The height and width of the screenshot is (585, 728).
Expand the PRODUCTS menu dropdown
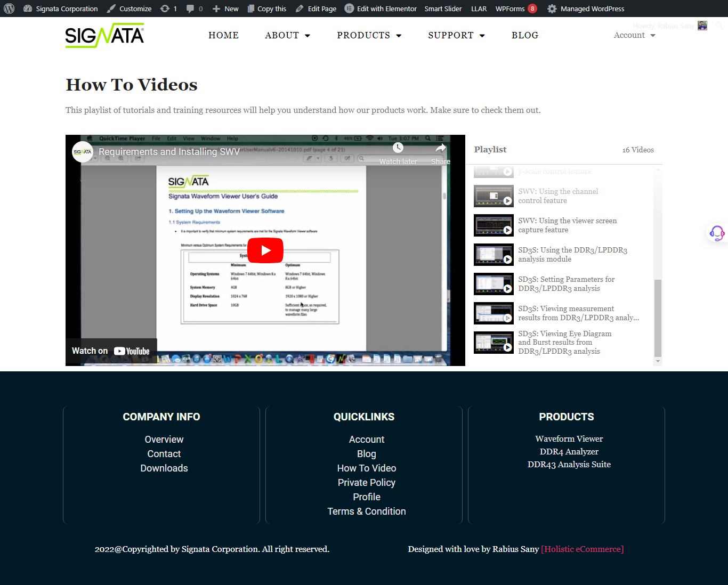coord(369,35)
